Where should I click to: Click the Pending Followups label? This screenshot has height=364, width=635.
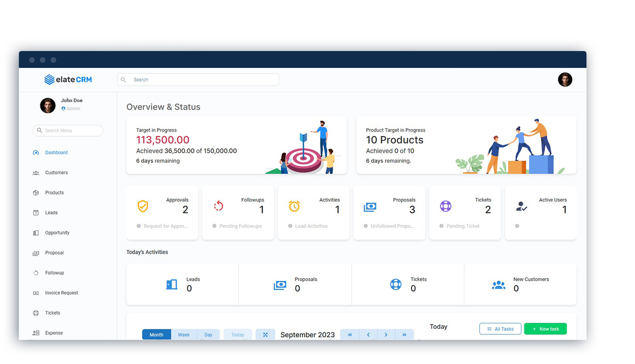coord(240,226)
